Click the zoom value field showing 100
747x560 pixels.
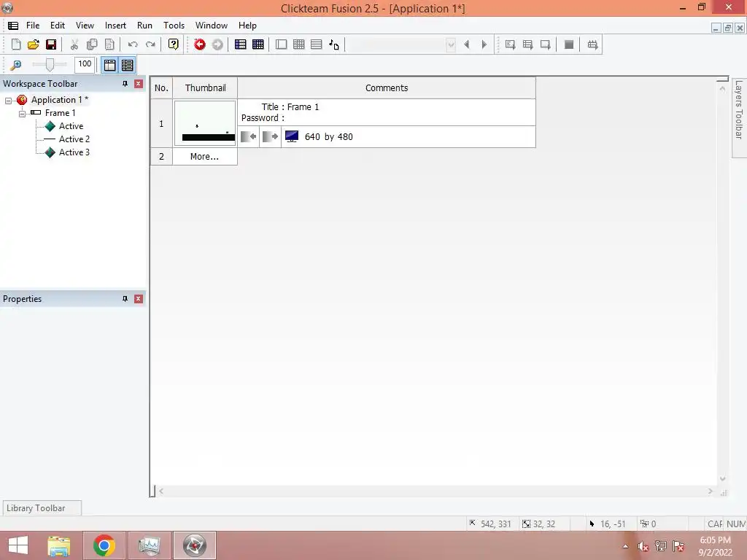coord(85,64)
